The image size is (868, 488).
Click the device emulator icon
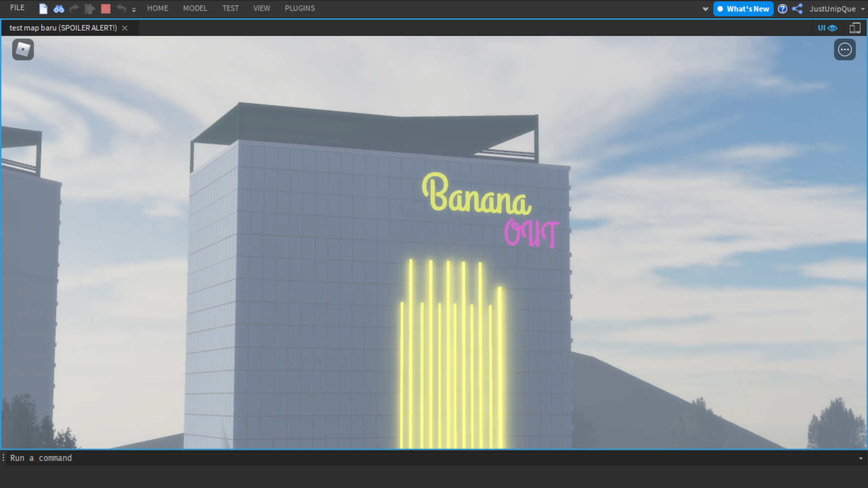coord(855,28)
